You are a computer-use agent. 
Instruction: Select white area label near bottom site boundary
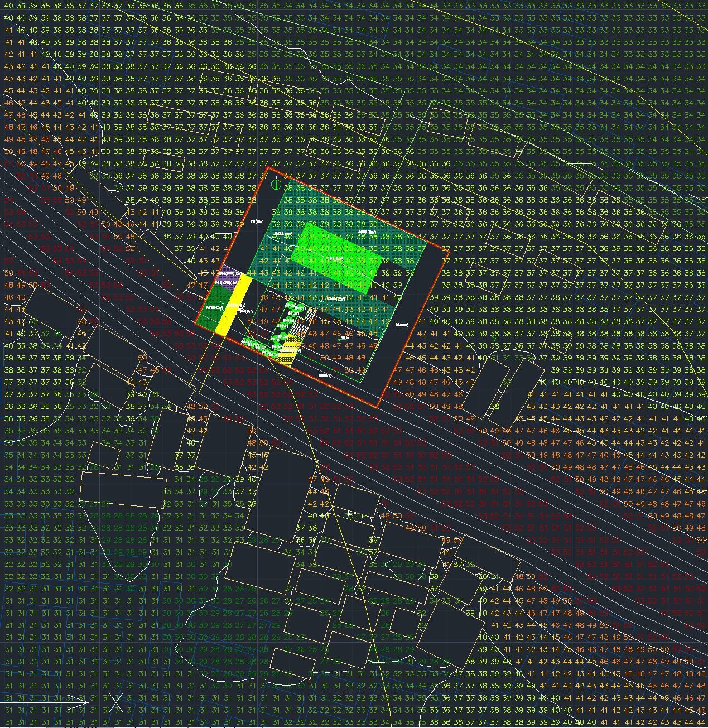coord(325,375)
